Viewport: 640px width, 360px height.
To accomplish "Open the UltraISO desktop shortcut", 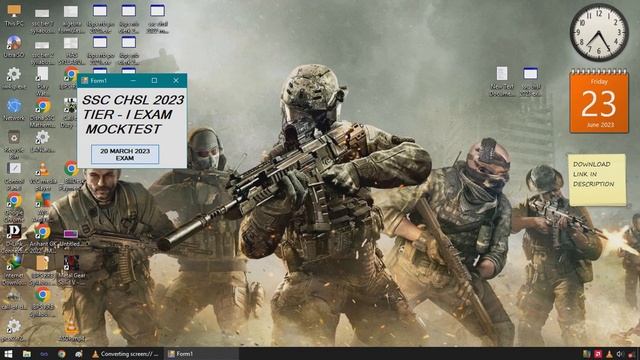I will pyautogui.click(x=14, y=47).
